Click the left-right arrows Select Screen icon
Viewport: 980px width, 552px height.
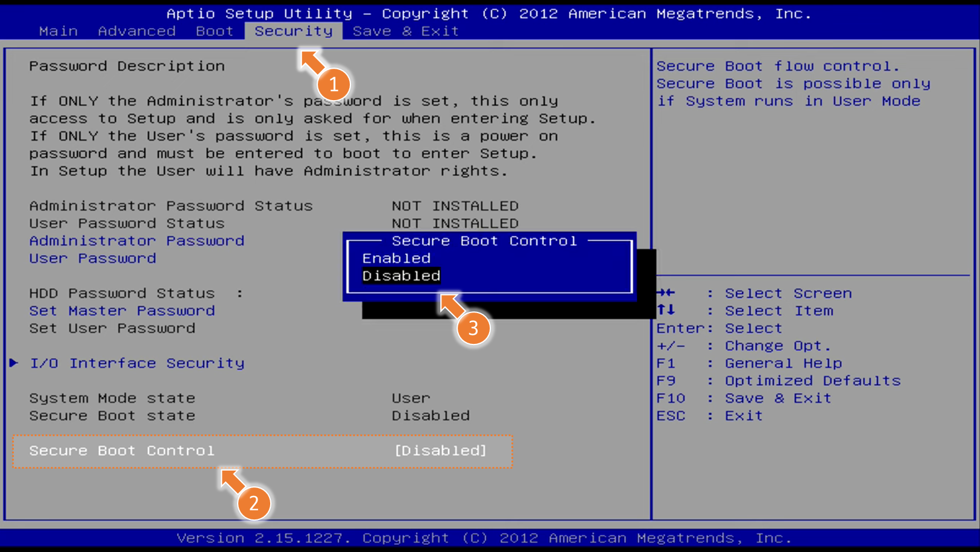[666, 293]
